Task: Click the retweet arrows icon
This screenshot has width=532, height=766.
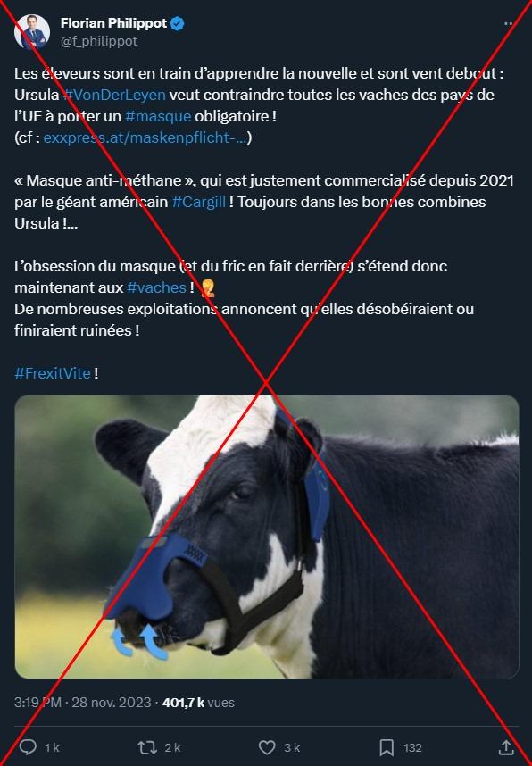Action: tap(147, 747)
